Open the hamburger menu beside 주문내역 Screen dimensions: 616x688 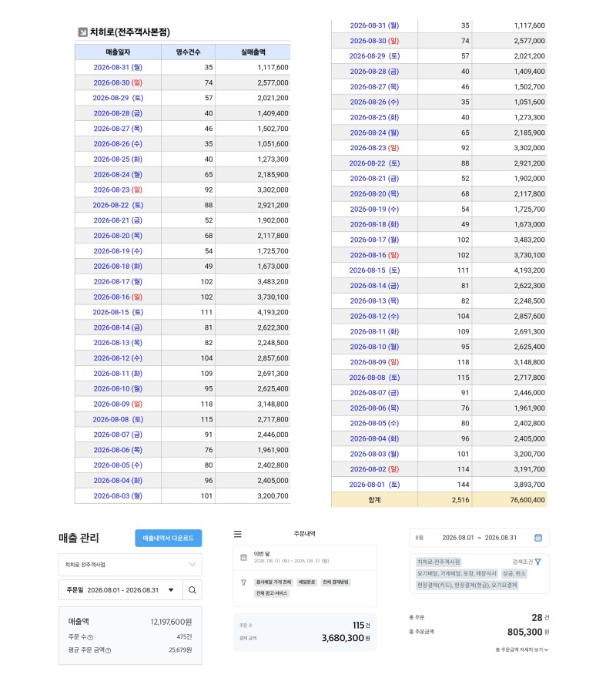click(x=238, y=534)
